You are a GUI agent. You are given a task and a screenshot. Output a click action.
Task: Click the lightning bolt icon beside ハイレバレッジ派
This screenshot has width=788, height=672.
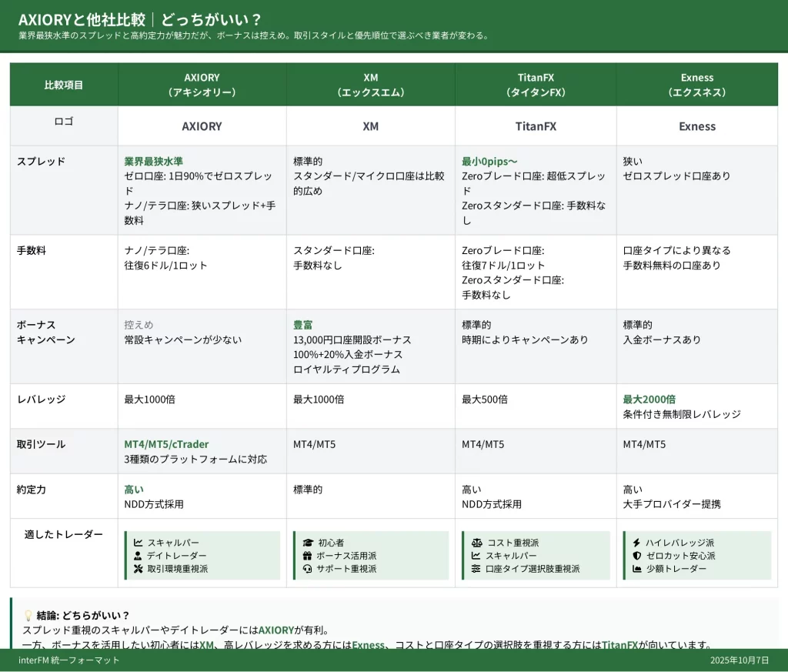coord(636,543)
